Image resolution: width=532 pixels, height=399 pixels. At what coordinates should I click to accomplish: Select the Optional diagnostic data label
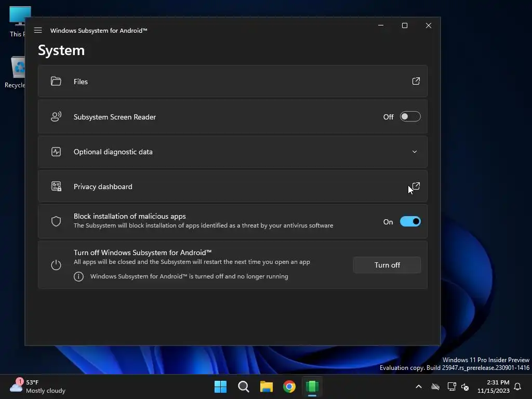point(113,152)
